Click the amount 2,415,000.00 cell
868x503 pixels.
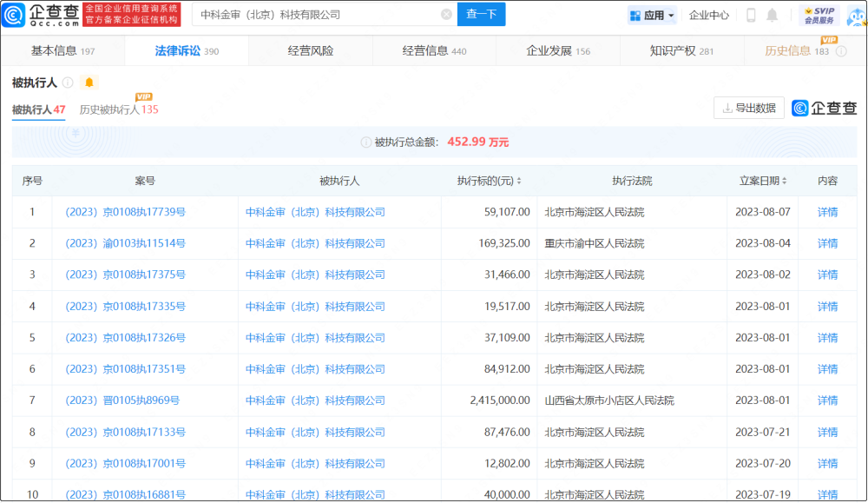pyautogui.click(x=500, y=400)
